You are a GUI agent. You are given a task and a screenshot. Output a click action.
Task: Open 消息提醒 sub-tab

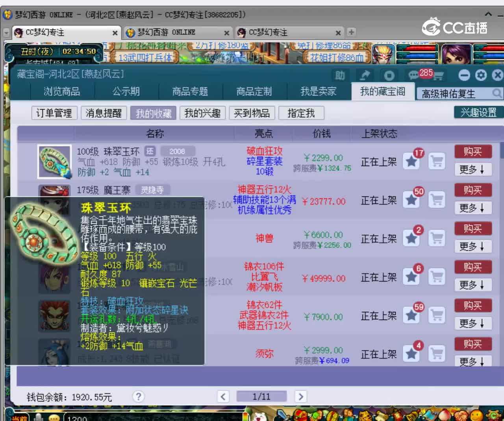click(x=104, y=113)
